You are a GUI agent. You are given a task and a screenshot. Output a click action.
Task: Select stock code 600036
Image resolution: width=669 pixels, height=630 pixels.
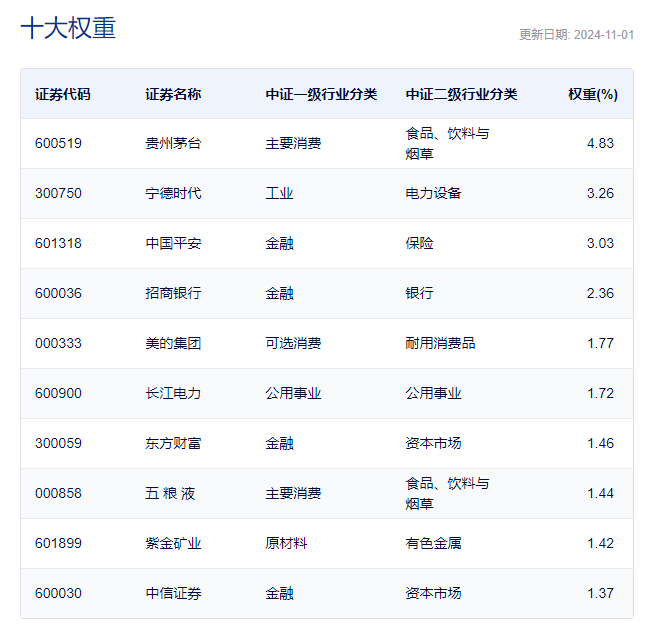coord(58,293)
